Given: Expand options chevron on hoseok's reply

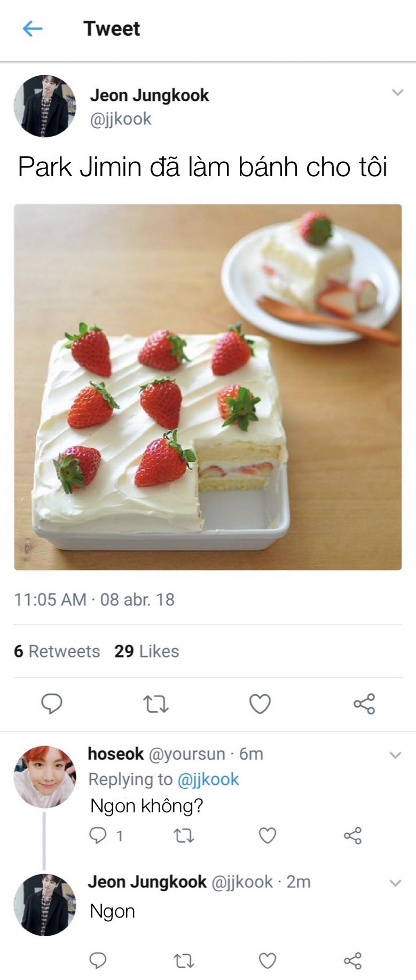Looking at the screenshot, I should point(395,755).
